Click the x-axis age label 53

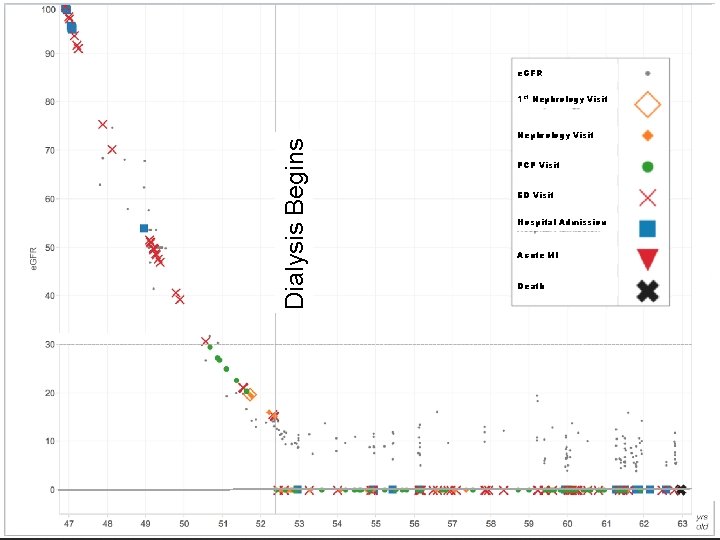click(299, 524)
